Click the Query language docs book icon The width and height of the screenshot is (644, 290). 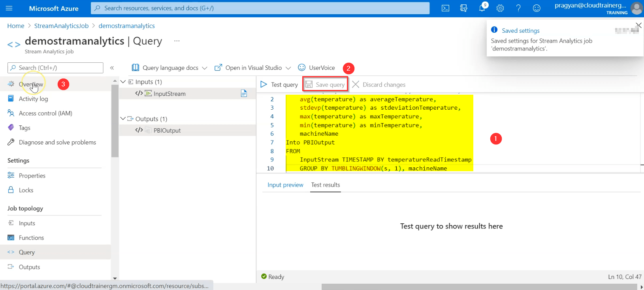[x=135, y=67]
